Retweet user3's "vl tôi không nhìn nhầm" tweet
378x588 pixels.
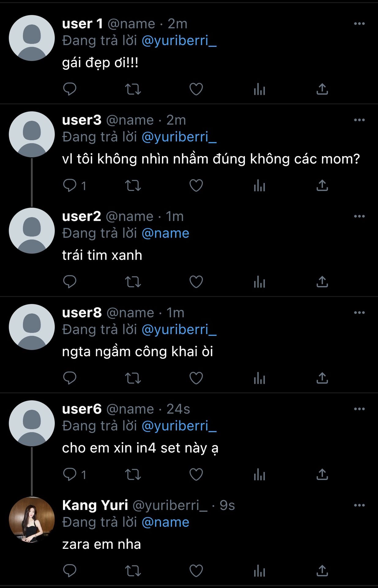coord(133,186)
